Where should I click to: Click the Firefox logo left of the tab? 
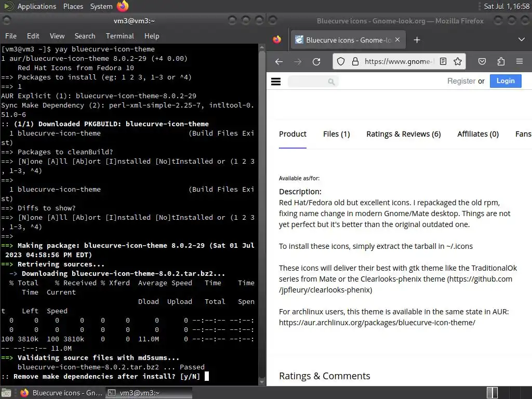pyautogui.click(x=277, y=39)
